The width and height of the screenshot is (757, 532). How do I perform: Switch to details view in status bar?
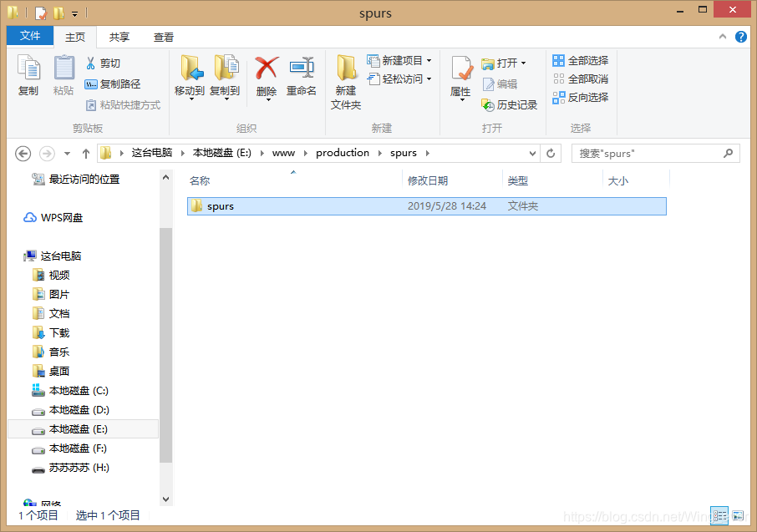coord(719,515)
